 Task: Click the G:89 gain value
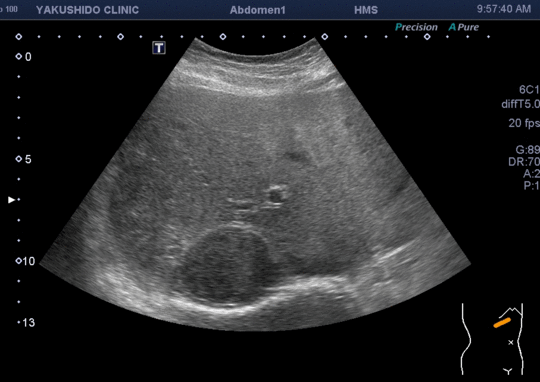tap(528, 149)
